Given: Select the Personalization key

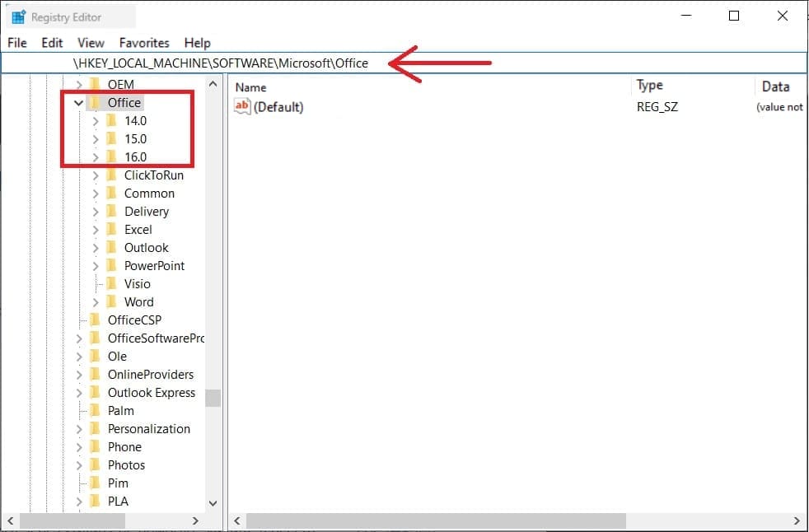Looking at the screenshot, I should click(x=148, y=429).
